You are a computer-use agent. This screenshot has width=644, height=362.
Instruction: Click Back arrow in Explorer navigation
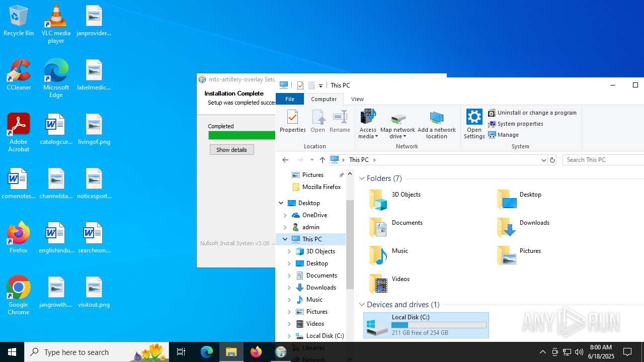pos(285,160)
